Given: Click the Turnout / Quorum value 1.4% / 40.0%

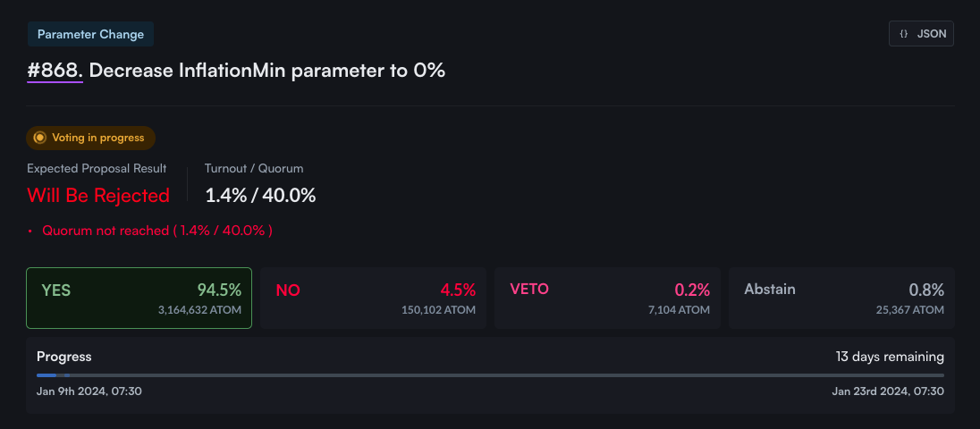Looking at the screenshot, I should click(x=260, y=195).
